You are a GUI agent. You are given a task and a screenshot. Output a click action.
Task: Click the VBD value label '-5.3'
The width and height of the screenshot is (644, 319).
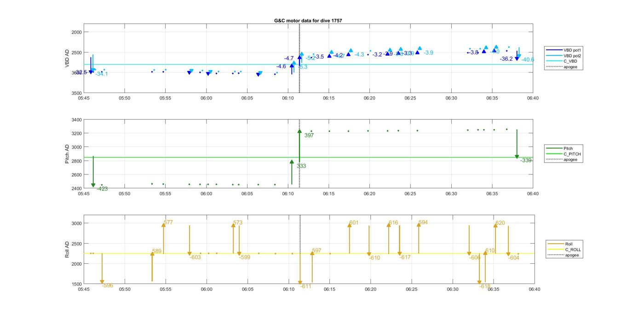pos(303,67)
